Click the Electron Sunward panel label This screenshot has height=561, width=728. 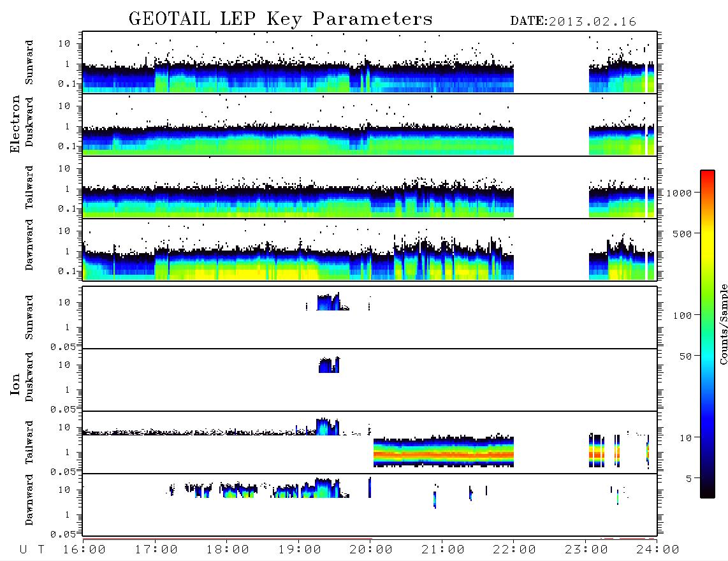pyautogui.click(x=29, y=62)
